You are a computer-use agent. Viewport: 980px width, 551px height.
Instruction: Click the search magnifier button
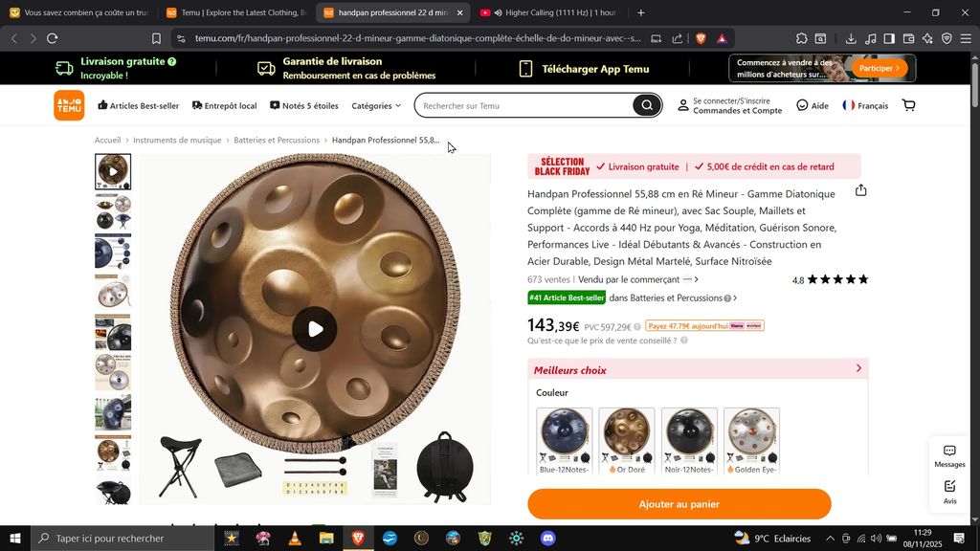[x=647, y=105]
